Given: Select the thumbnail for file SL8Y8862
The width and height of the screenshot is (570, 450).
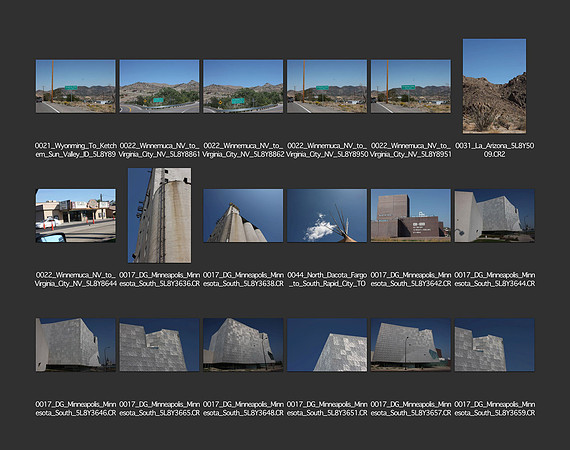Looking at the screenshot, I should click(x=243, y=87).
